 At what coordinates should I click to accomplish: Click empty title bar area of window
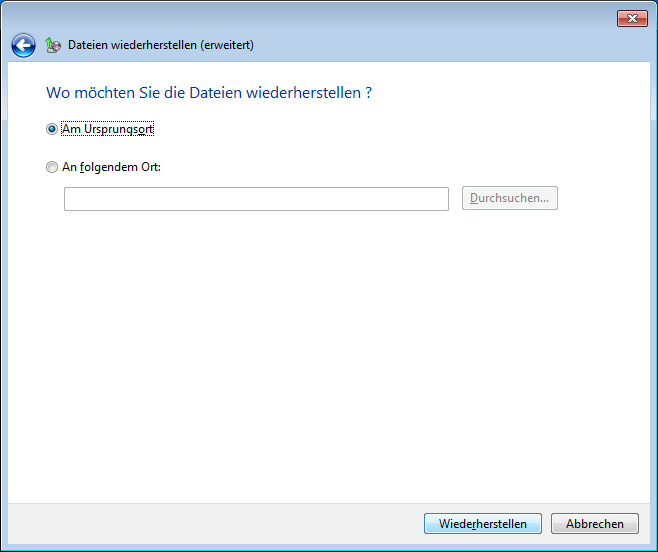pyautogui.click(x=300, y=16)
